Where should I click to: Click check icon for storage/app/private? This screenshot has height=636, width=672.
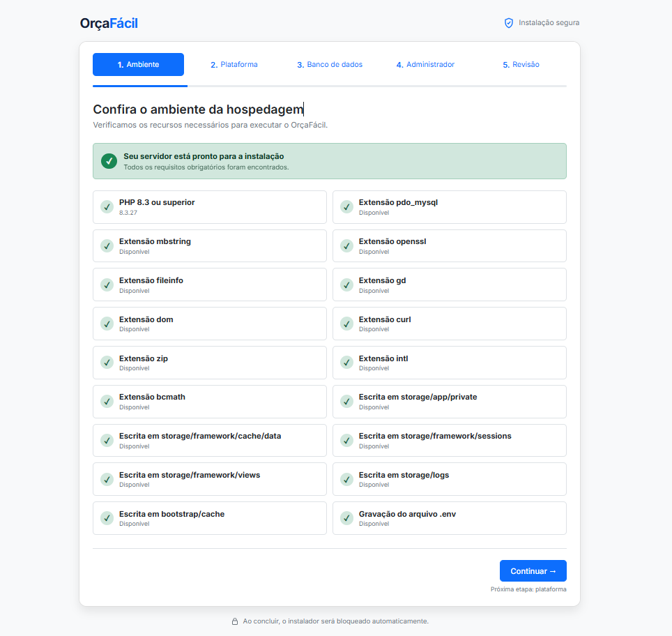(346, 402)
